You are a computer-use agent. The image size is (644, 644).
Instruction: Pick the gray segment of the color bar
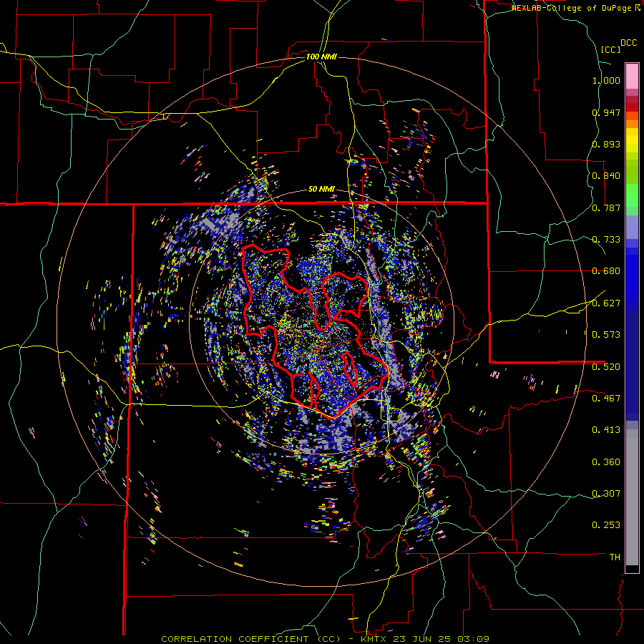(x=632, y=497)
